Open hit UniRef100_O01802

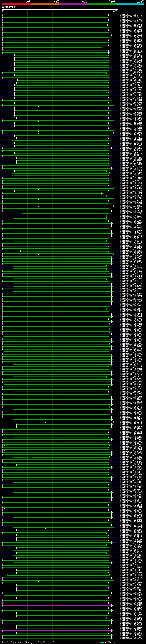[131, 133]
